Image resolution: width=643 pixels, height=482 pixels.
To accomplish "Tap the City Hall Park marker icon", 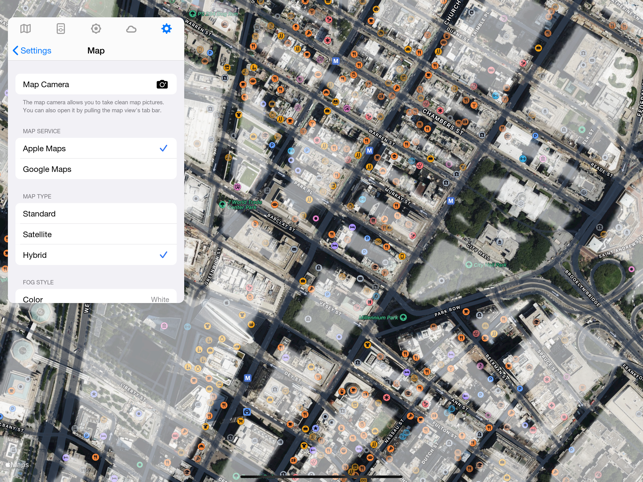I will tap(469, 265).
